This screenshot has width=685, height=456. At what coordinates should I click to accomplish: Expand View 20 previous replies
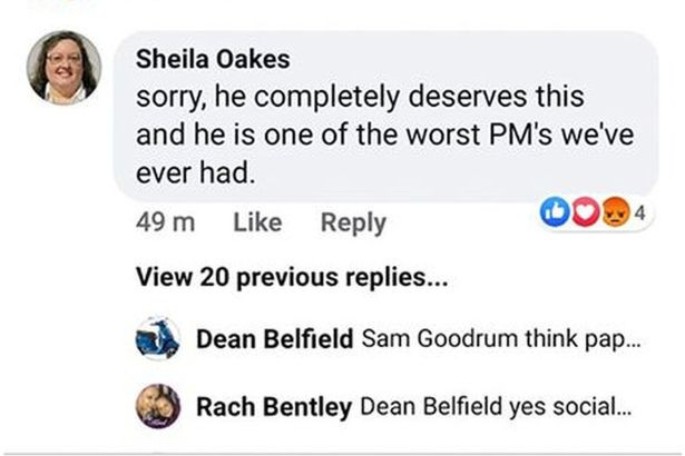pyautogui.click(x=292, y=277)
